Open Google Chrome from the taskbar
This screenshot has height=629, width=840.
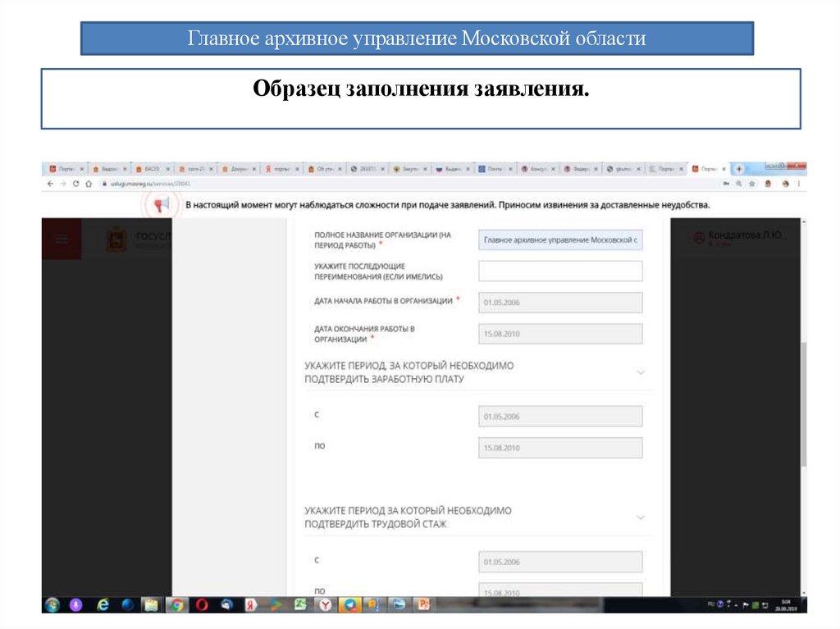176,605
